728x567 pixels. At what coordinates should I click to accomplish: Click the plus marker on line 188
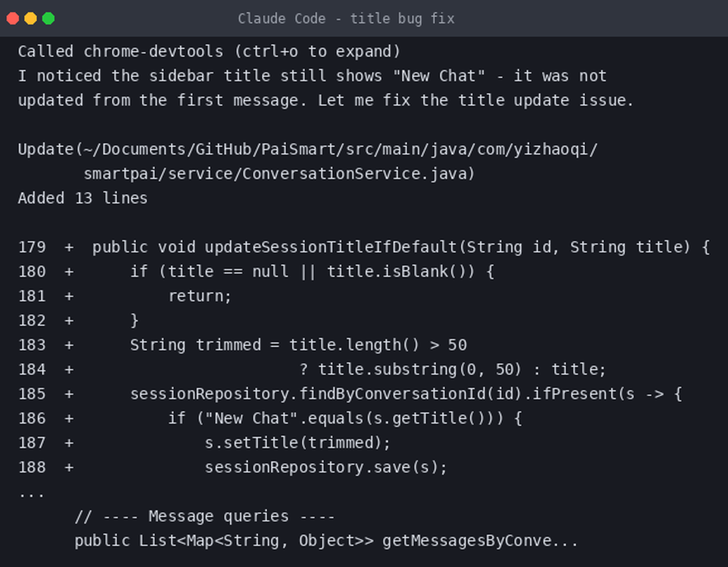pyautogui.click(x=69, y=467)
